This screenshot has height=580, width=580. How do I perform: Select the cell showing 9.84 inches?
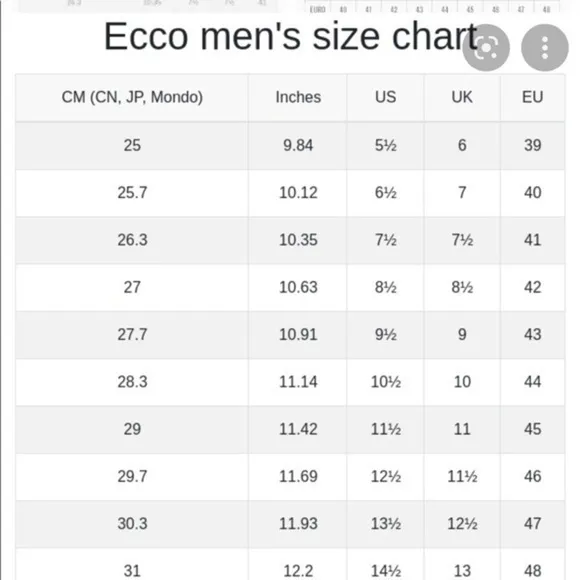click(x=298, y=145)
